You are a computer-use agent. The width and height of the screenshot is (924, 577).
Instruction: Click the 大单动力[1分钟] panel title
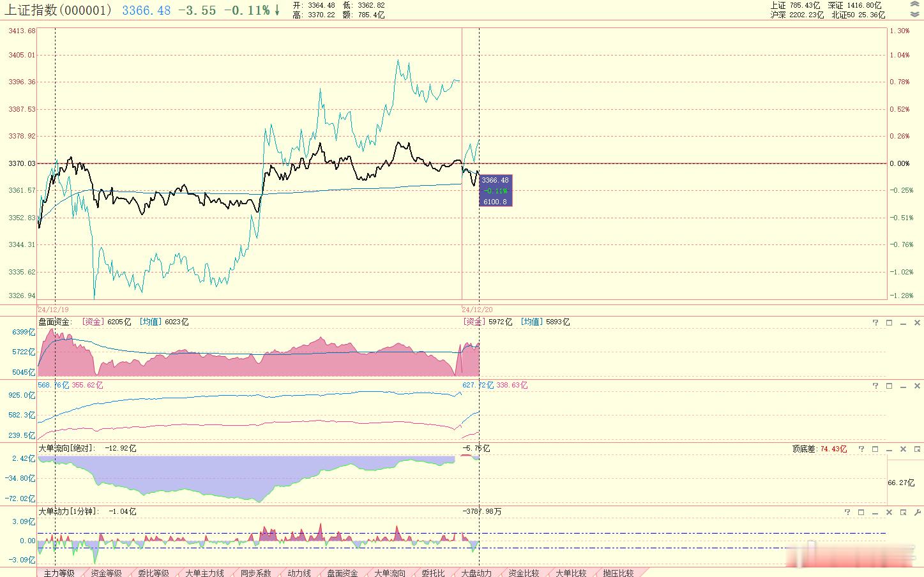(x=68, y=511)
